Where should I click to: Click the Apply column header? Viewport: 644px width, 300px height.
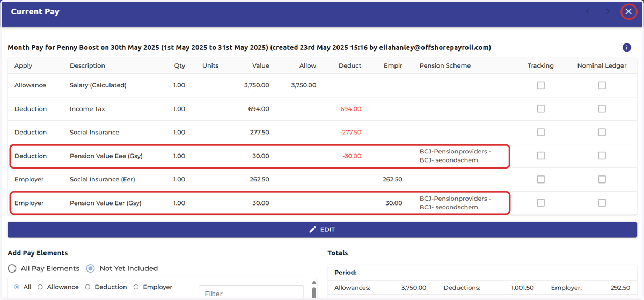coord(23,65)
